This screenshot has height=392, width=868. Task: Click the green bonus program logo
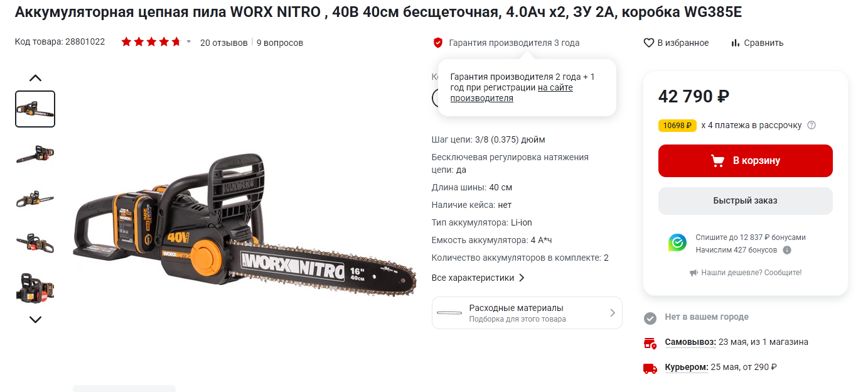pos(677,242)
